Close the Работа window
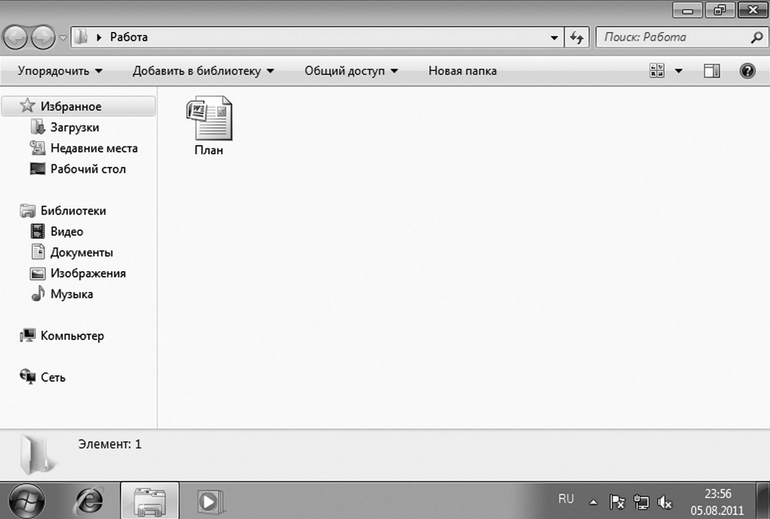 [752, 10]
